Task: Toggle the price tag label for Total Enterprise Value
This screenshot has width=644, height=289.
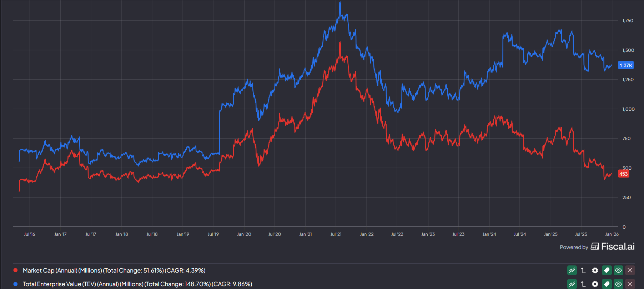Action: click(607, 284)
